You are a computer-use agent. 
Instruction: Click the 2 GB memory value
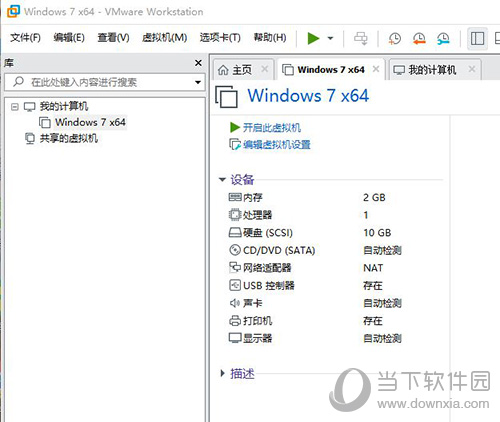tap(374, 197)
